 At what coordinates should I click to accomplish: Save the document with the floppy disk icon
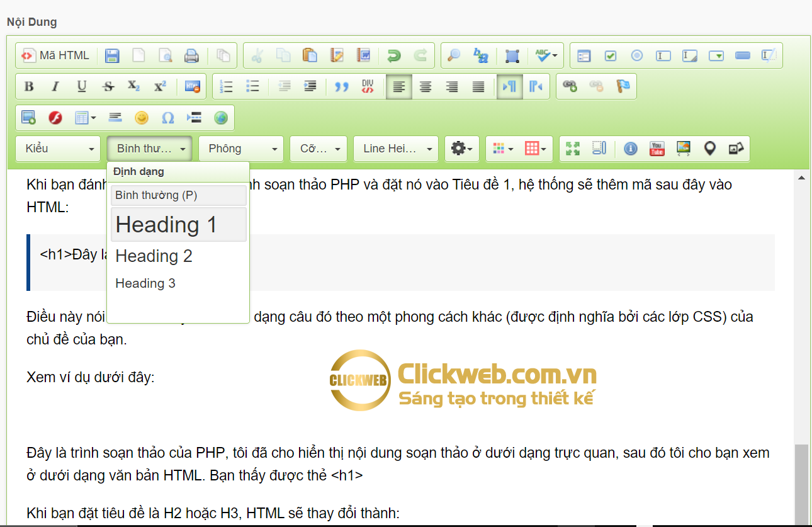pos(112,55)
